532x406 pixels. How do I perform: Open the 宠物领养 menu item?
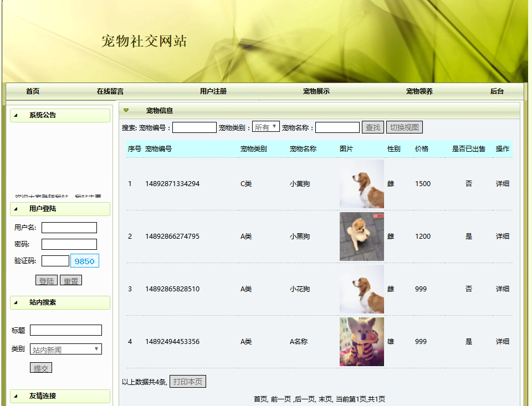420,91
